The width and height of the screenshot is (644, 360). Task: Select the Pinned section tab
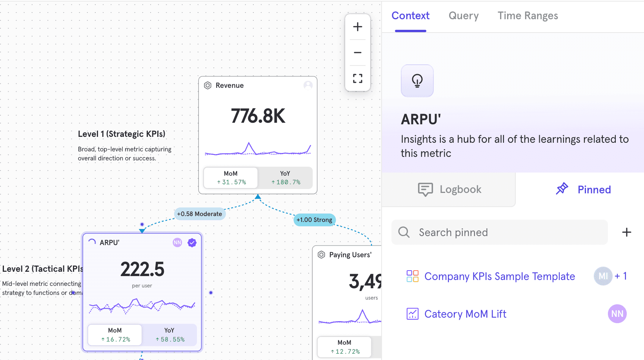pos(583,189)
